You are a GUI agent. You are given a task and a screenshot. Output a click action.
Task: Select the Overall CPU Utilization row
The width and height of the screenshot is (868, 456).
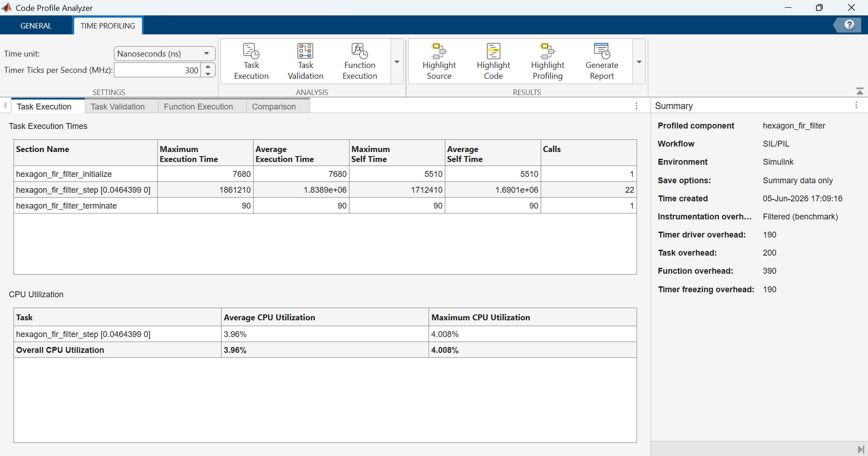click(325, 350)
